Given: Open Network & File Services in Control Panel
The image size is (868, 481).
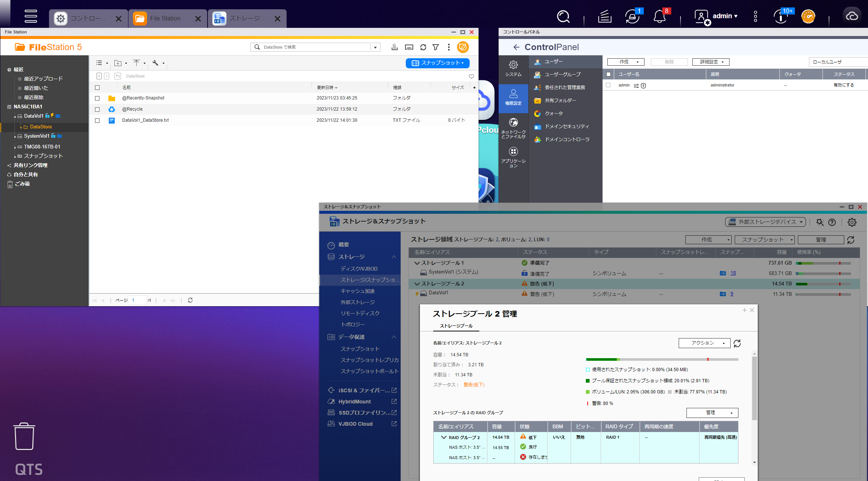Looking at the screenshot, I should click(x=513, y=128).
